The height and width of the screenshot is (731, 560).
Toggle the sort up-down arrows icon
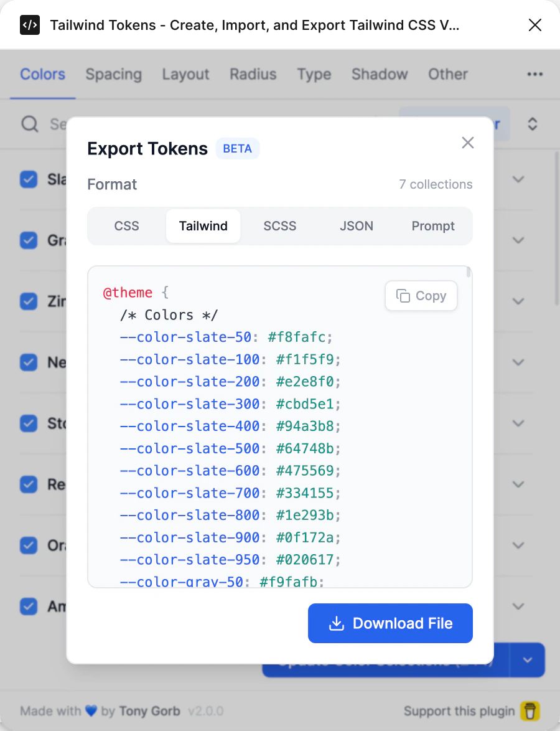pyautogui.click(x=532, y=124)
